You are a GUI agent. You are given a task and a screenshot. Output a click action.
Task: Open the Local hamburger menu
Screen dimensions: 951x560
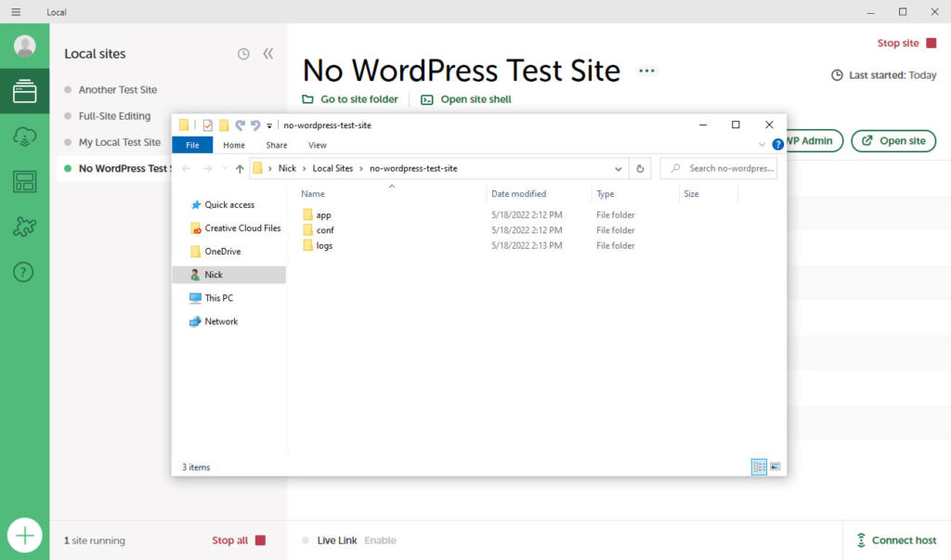[x=16, y=11]
